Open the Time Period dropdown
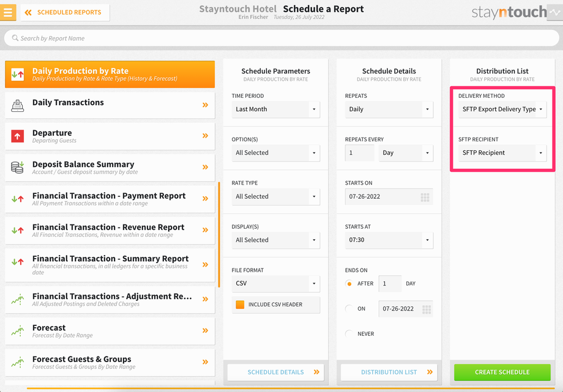 pyautogui.click(x=276, y=109)
